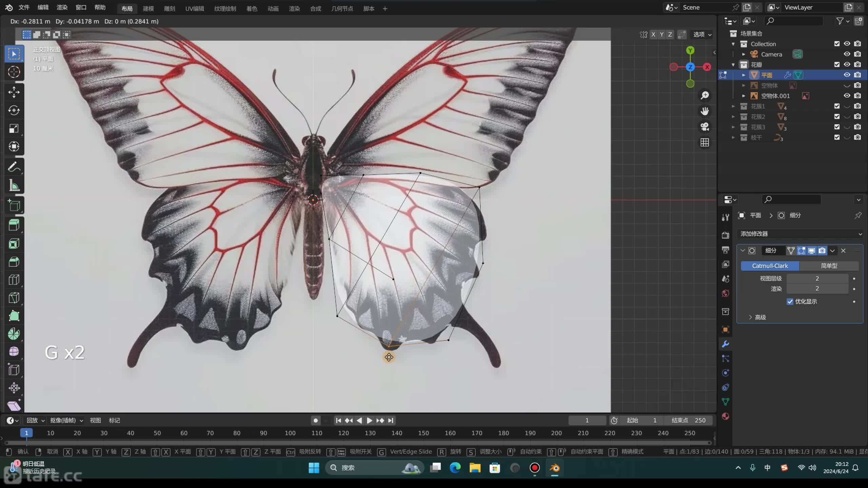Image resolution: width=868 pixels, height=488 pixels.
Task: Collapse the 花瓣 collection
Action: coord(733,64)
